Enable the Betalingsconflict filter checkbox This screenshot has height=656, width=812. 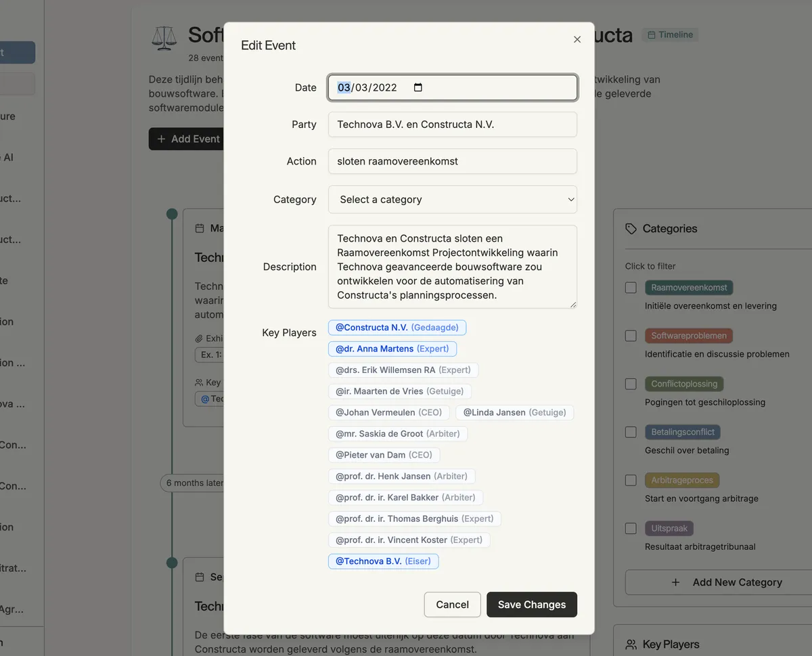[x=631, y=432]
